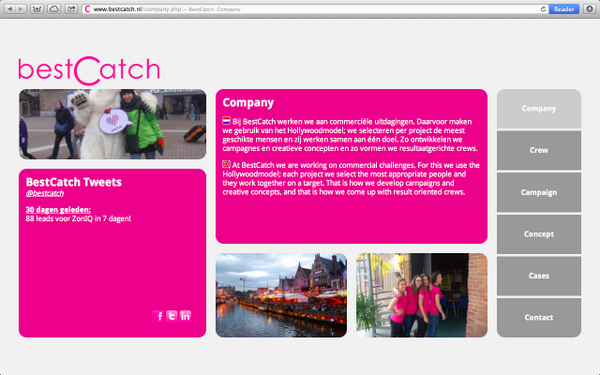Select the Crew menu item
Image resolution: width=600 pixels, height=375 pixels.
539,150
